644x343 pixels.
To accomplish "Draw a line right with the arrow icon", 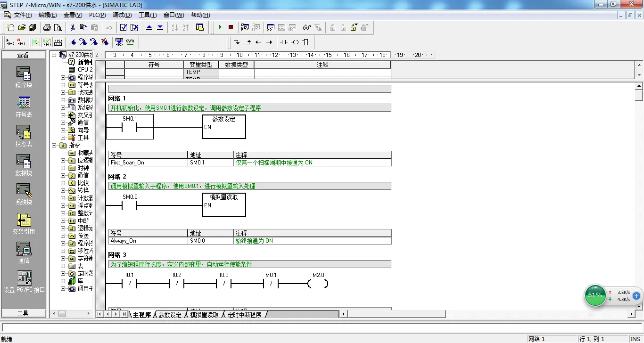I will [x=269, y=42].
